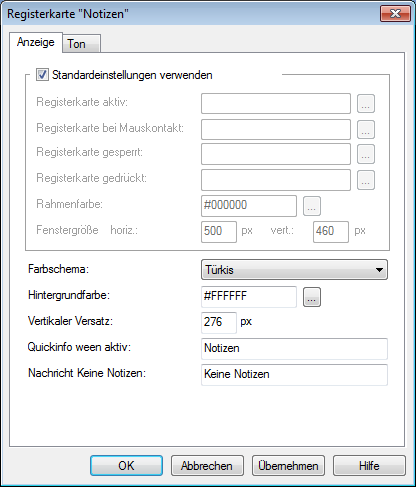Click into Vertikaler Versatz field

coord(219,322)
